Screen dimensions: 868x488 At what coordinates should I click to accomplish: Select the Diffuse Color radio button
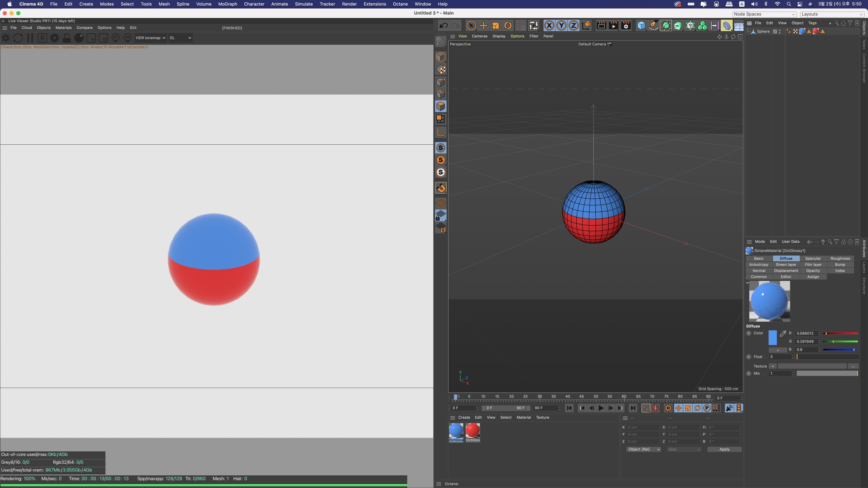point(749,333)
